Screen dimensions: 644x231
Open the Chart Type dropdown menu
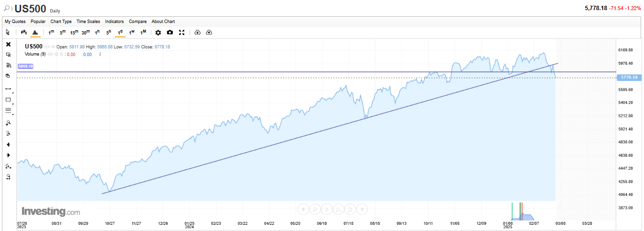(x=61, y=22)
